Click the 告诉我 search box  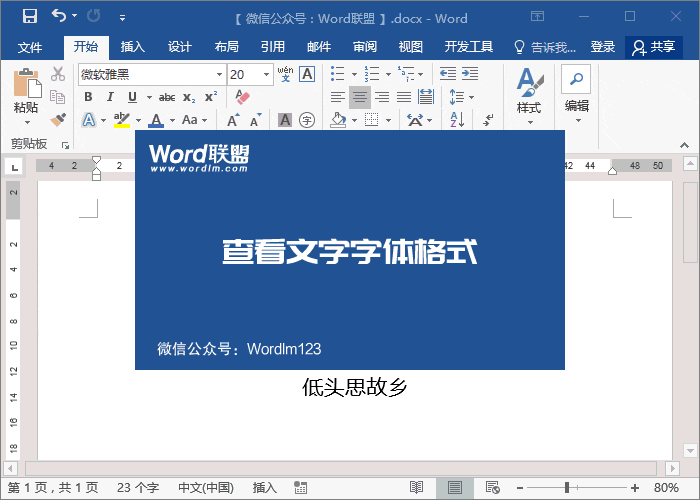click(x=545, y=47)
